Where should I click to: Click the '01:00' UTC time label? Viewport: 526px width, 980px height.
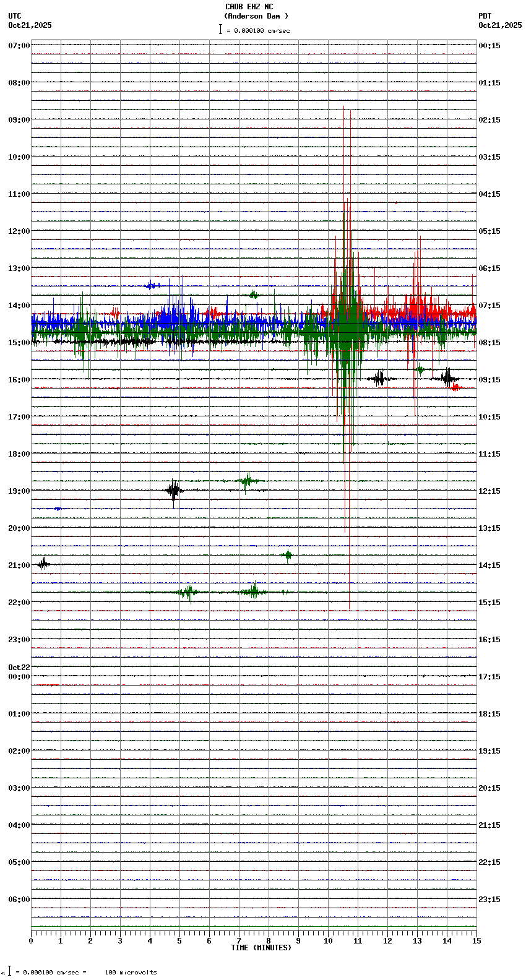click(19, 714)
